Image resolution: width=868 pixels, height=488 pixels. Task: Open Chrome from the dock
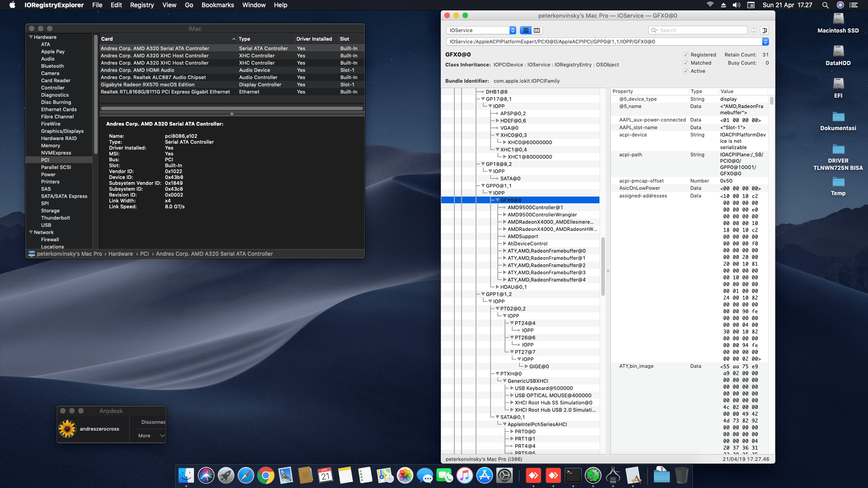266,475
